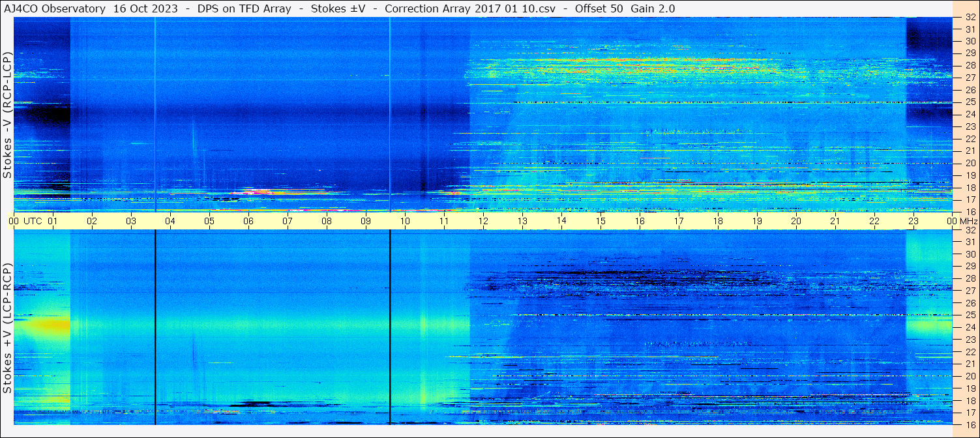This screenshot has width=980, height=438.
Task: Select the 17 hour mark on time axis
Action: click(x=678, y=221)
